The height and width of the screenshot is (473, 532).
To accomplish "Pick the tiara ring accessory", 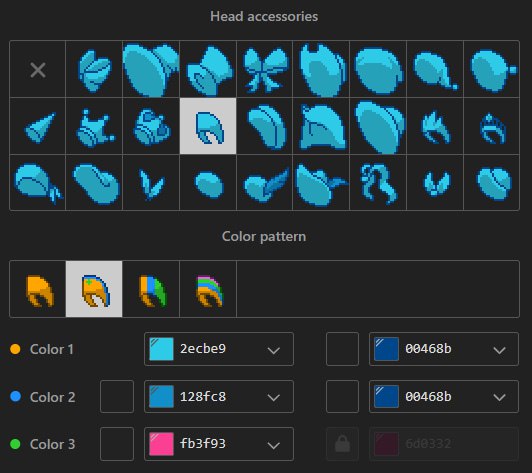I will click(x=492, y=126).
